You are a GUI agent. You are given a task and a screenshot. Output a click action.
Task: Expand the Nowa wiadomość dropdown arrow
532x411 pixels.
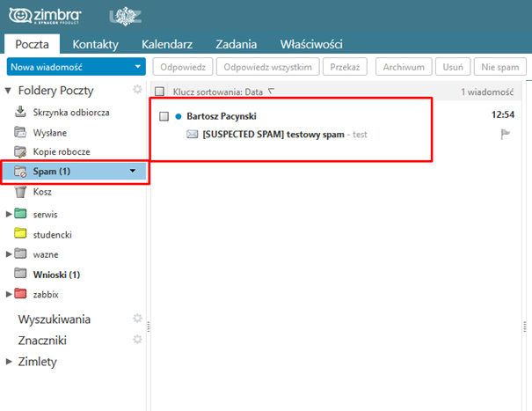click(137, 67)
